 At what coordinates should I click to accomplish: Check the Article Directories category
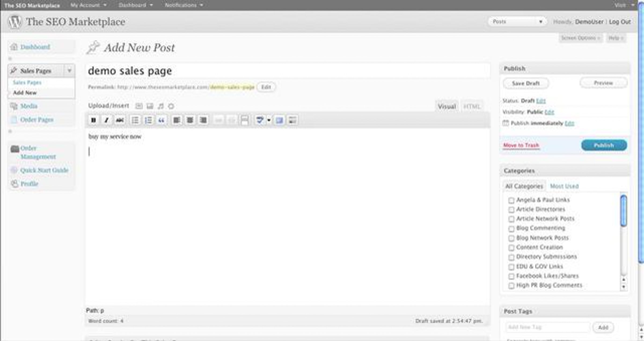(x=511, y=210)
